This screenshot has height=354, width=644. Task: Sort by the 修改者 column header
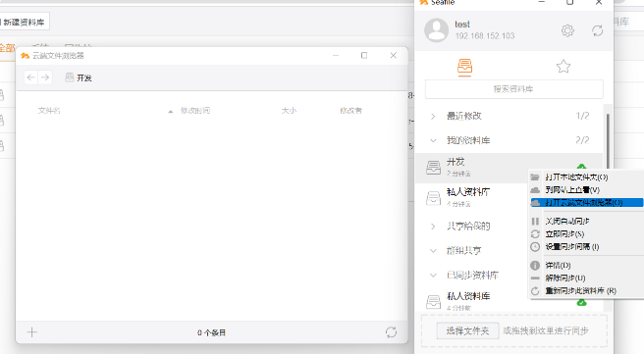coord(350,111)
